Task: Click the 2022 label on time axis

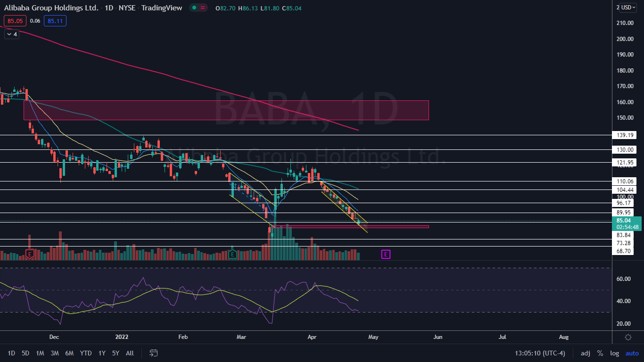Action: pyautogui.click(x=121, y=337)
